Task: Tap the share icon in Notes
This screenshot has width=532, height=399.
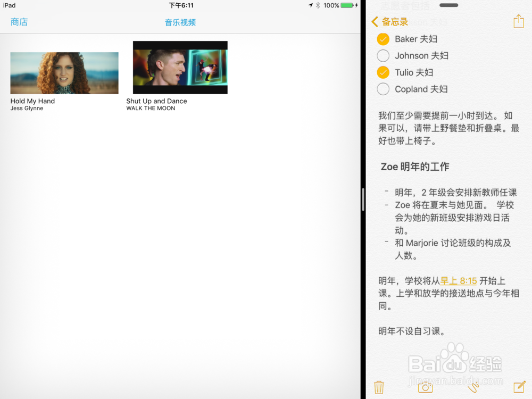Action: coord(518,21)
